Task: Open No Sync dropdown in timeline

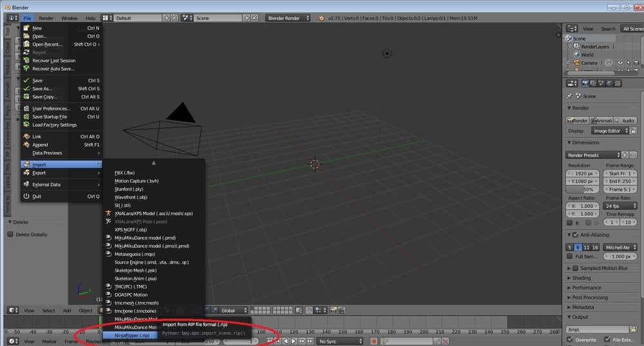Action: [340, 341]
